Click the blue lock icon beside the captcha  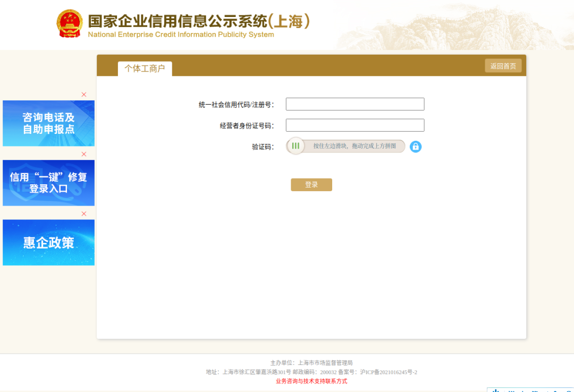(x=415, y=146)
